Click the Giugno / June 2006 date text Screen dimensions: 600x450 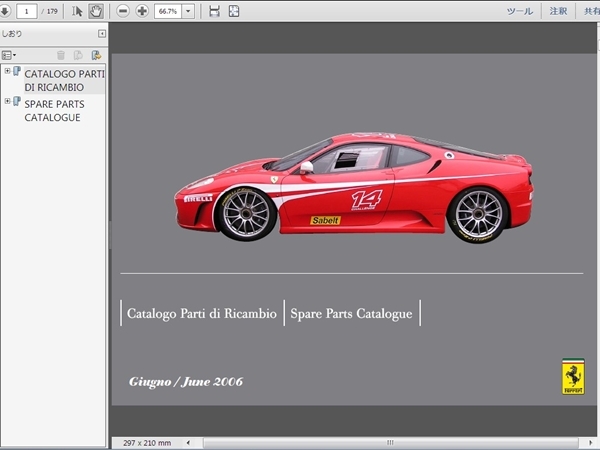(186, 382)
